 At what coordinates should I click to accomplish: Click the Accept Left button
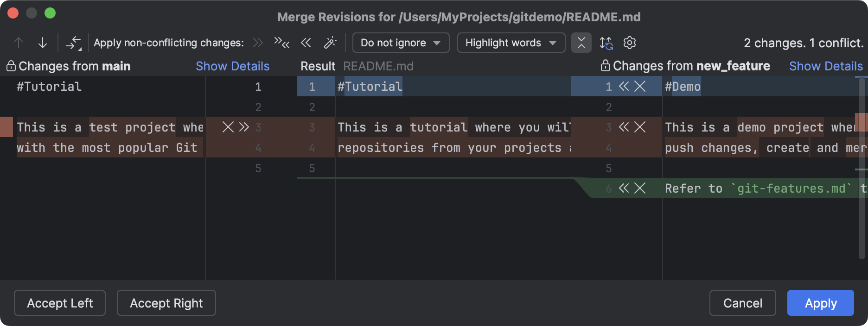pos(60,303)
